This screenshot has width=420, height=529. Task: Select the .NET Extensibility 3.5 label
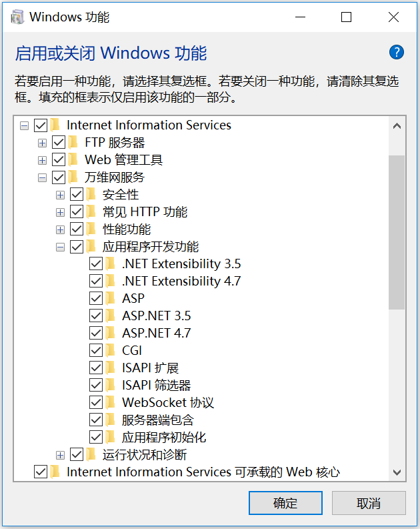(181, 263)
